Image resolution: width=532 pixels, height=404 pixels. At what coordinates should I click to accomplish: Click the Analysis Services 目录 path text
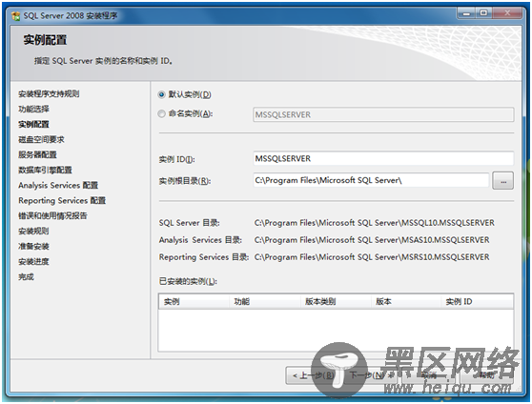click(372, 240)
